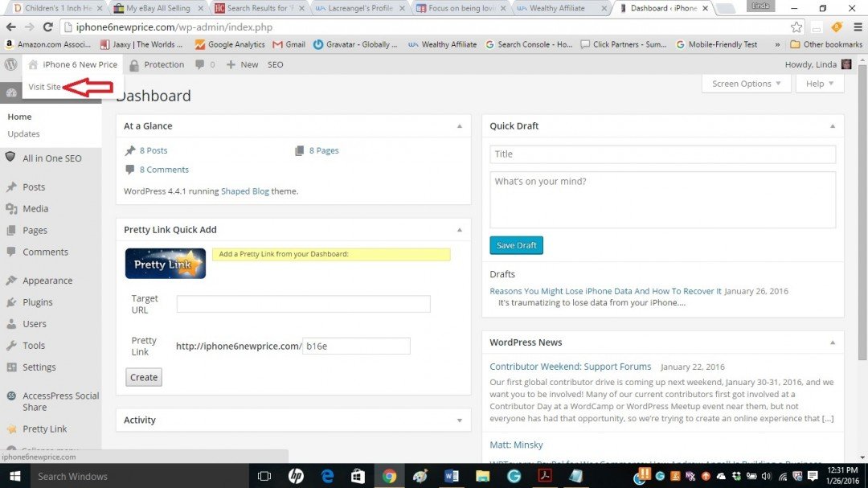Switch to Lacreangel's Profile tab
868x488 pixels.
tap(360, 8)
